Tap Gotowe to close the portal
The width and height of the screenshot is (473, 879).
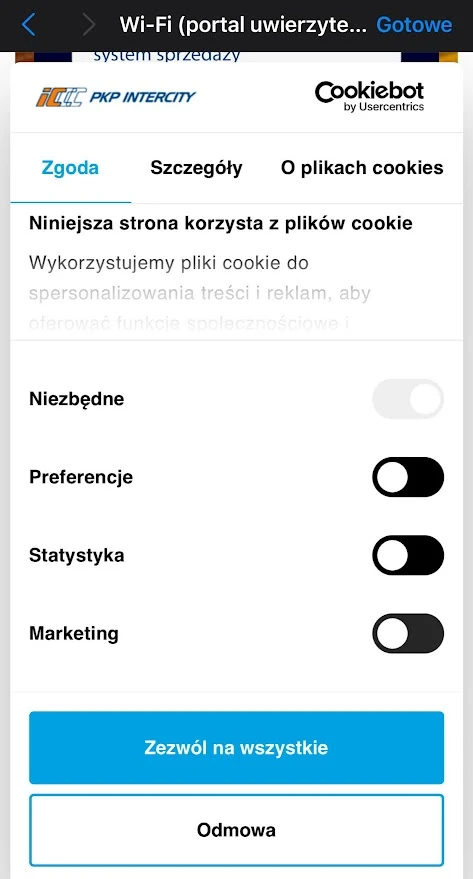(x=414, y=25)
